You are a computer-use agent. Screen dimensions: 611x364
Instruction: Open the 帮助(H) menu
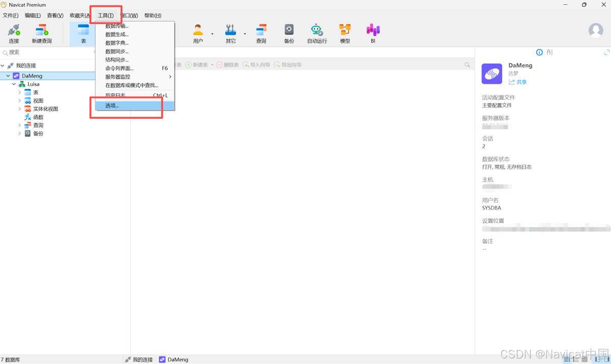tap(152, 16)
